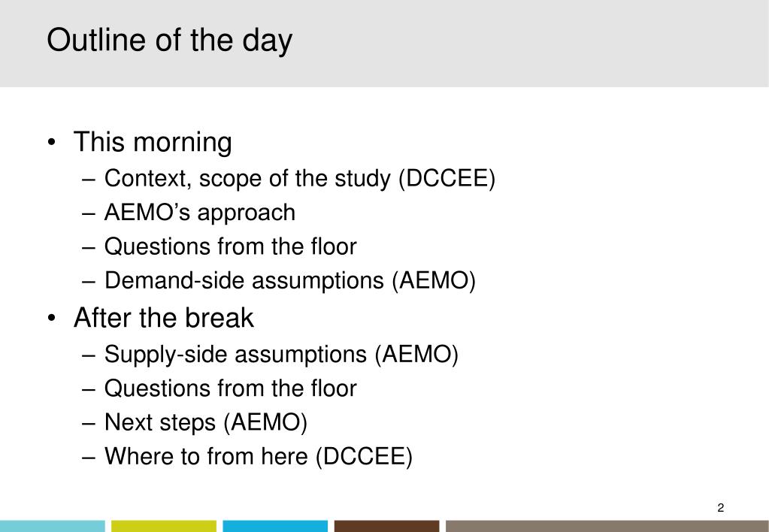Click the gray-taupe footer color bar
The width and height of the screenshot is (769, 532).
click(607, 526)
